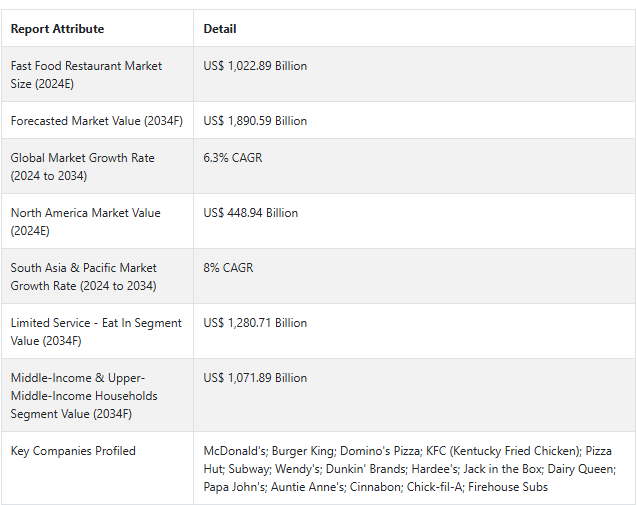Click the 'Detail' column header
Screen dimensions: 637x505
220,29
